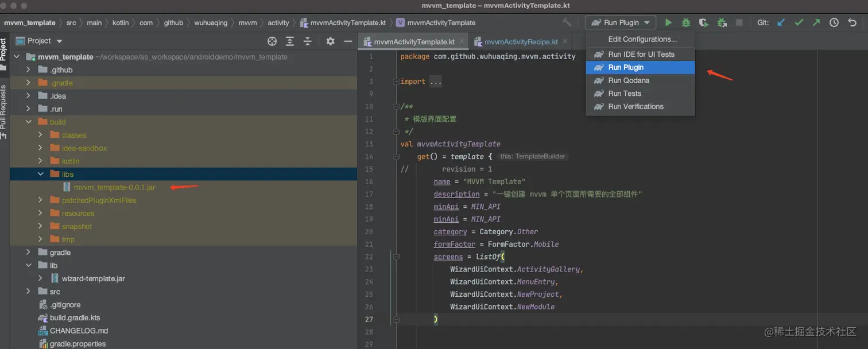The width and height of the screenshot is (868, 349).
Task: Expand the .gradle folder
Action: 28,83
